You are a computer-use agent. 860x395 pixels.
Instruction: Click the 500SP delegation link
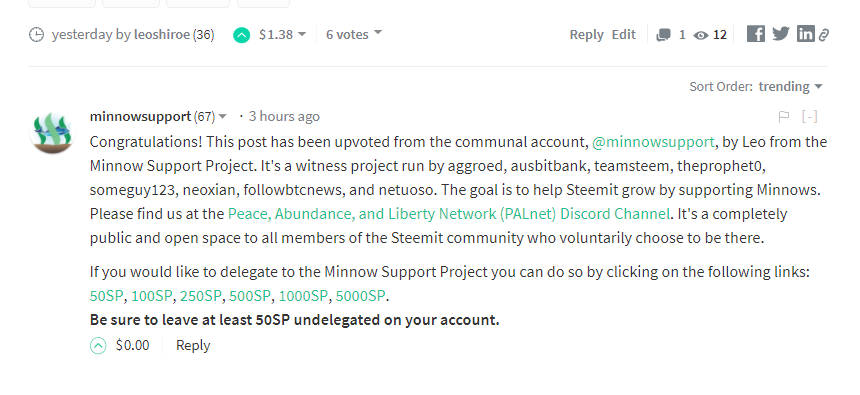pyautogui.click(x=250, y=296)
